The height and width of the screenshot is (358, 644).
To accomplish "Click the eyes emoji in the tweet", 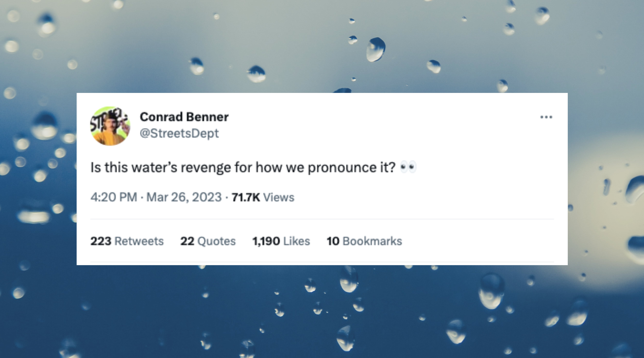I will [408, 167].
